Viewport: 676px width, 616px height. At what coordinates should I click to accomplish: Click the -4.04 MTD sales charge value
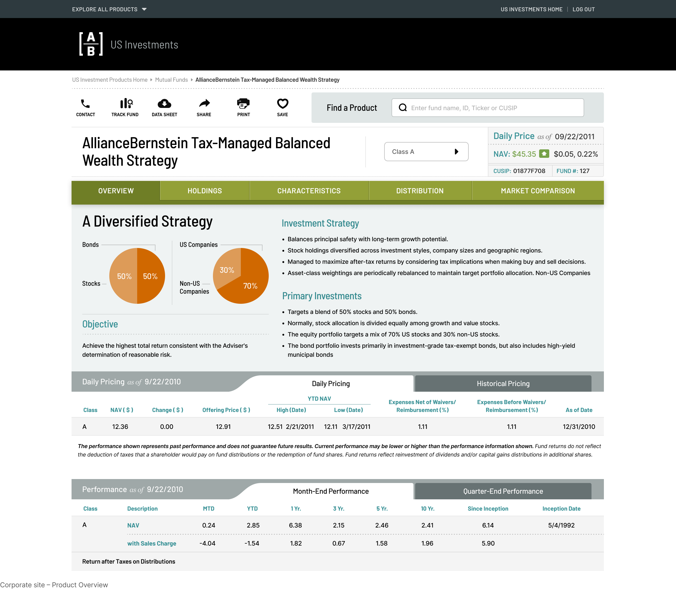(207, 544)
